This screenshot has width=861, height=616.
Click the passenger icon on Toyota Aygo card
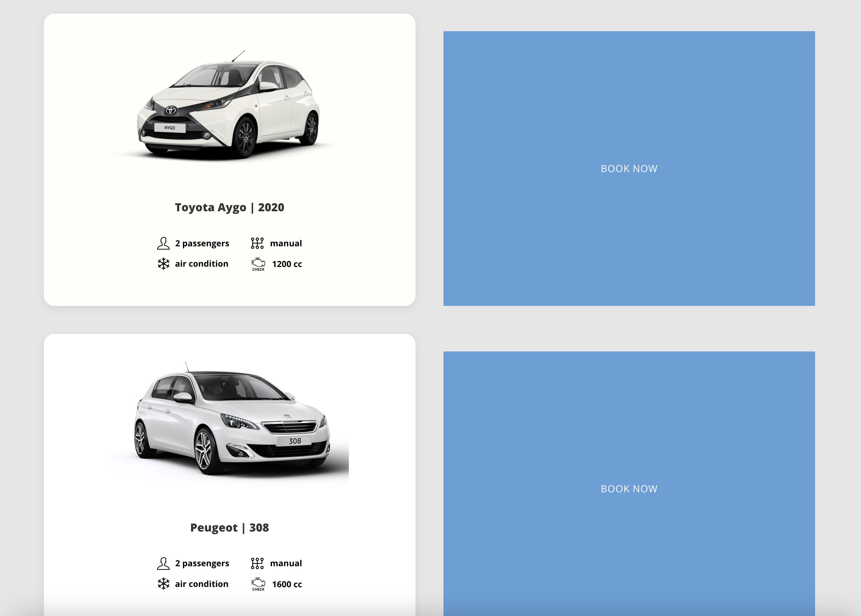click(x=163, y=243)
